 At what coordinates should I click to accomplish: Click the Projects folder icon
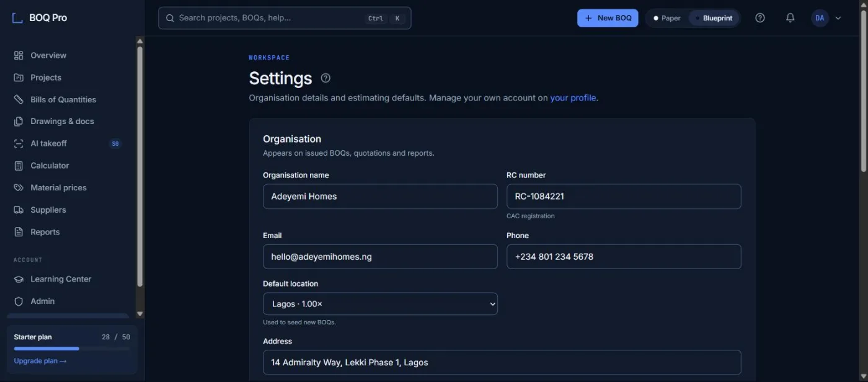(x=19, y=78)
